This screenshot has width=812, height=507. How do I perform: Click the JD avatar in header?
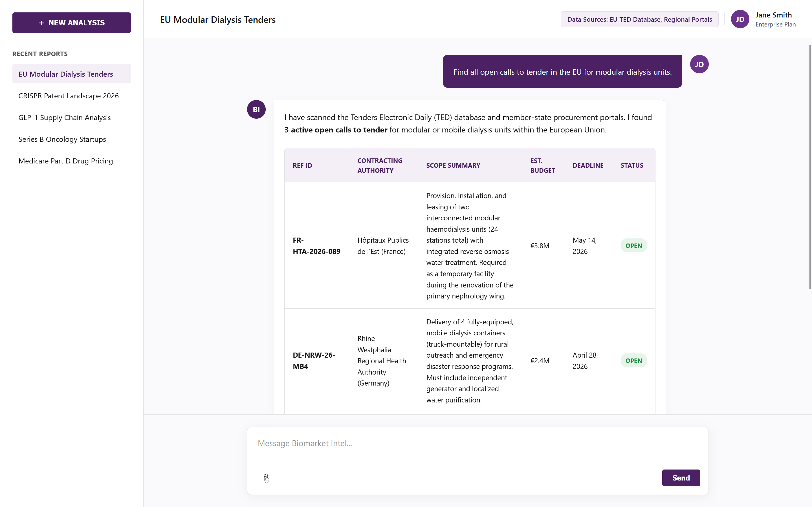pyautogui.click(x=740, y=19)
